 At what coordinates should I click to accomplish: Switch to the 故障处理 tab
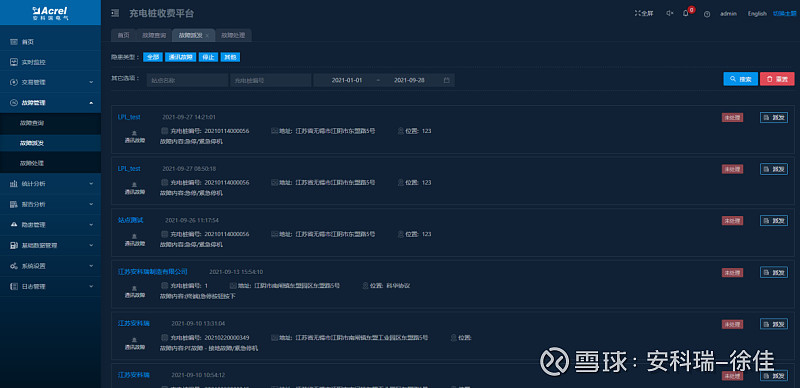pyautogui.click(x=233, y=36)
